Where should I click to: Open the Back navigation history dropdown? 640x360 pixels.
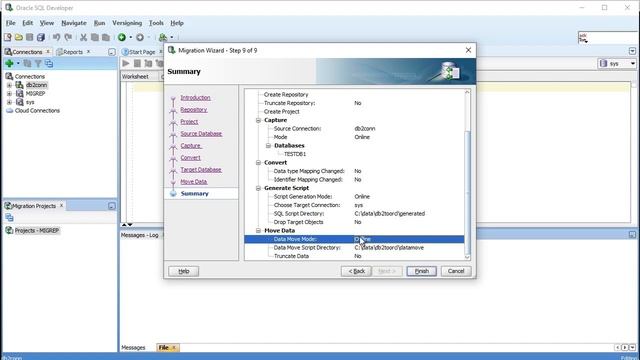pos(131,38)
